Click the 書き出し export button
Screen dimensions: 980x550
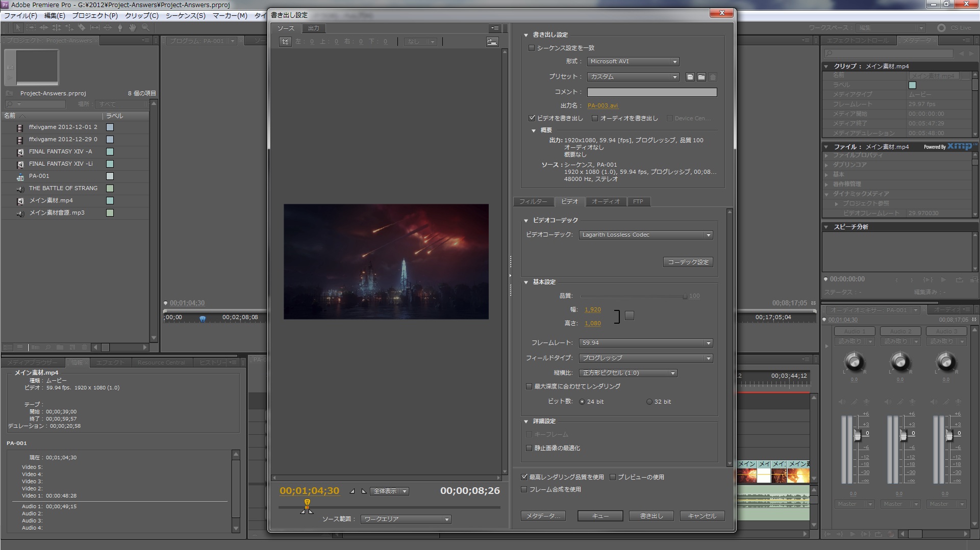pos(651,516)
